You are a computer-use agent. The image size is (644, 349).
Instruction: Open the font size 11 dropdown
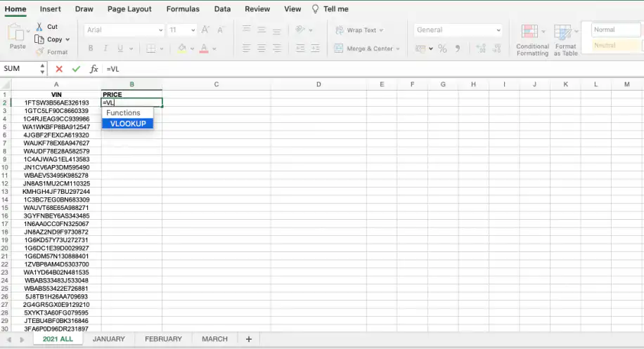[193, 30]
